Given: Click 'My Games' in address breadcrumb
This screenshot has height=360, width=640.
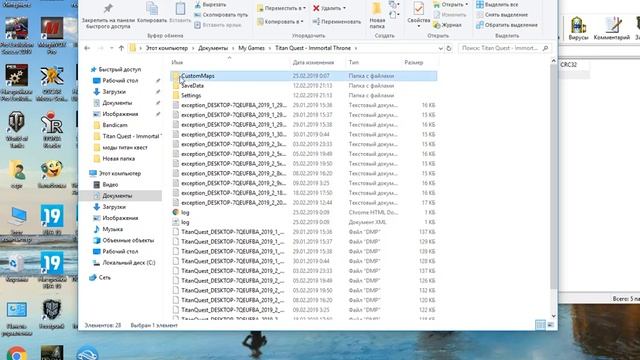Looking at the screenshot, I should click(251, 48).
